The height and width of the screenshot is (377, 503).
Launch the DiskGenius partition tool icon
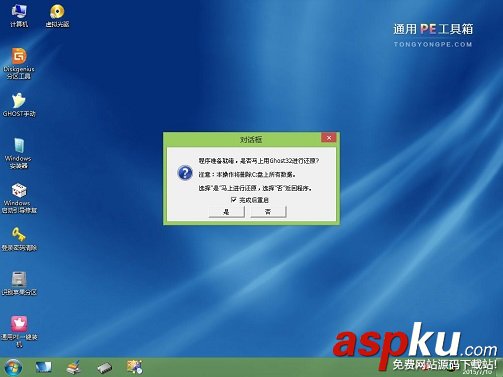coord(19,63)
